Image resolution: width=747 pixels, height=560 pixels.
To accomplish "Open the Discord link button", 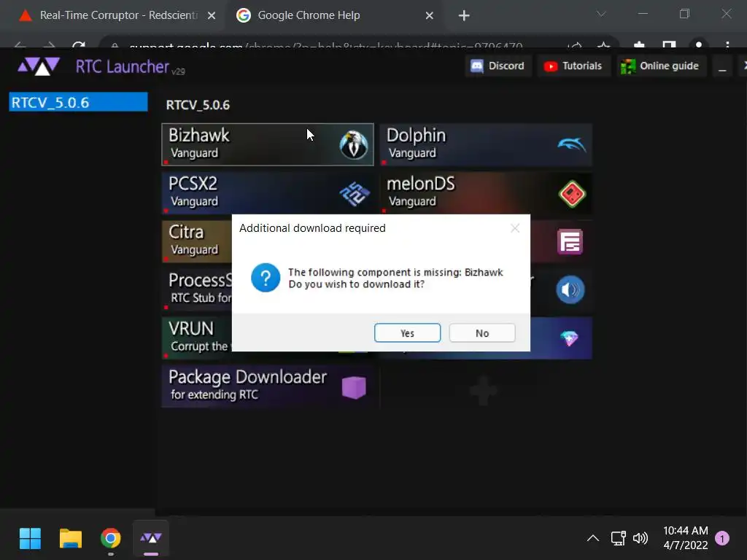I will click(x=498, y=66).
